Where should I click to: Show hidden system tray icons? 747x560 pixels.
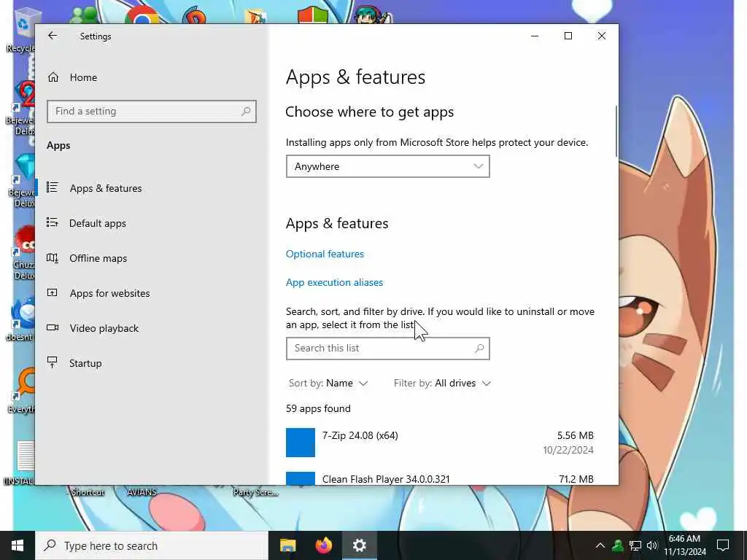[600, 545]
